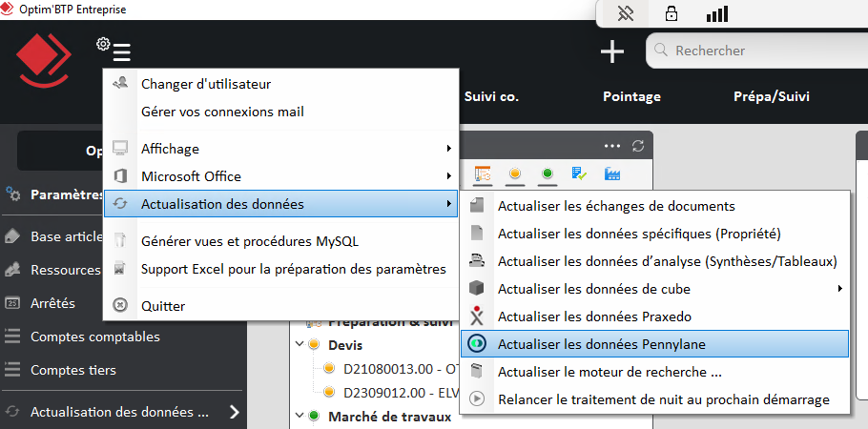Select Actualiser les données d'analyse (Synthèses/Tableaux)
This screenshot has height=429, width=868.
pyautogui.click(x=654, y=261)
